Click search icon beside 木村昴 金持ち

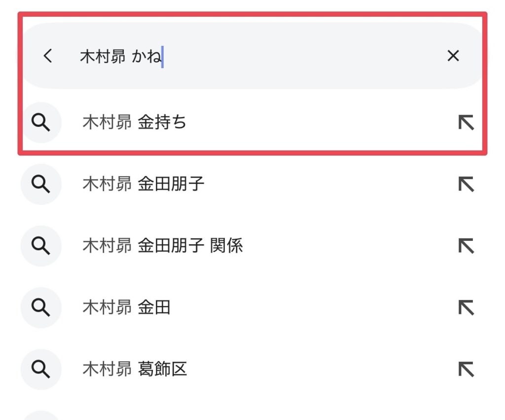pos(41,122)
